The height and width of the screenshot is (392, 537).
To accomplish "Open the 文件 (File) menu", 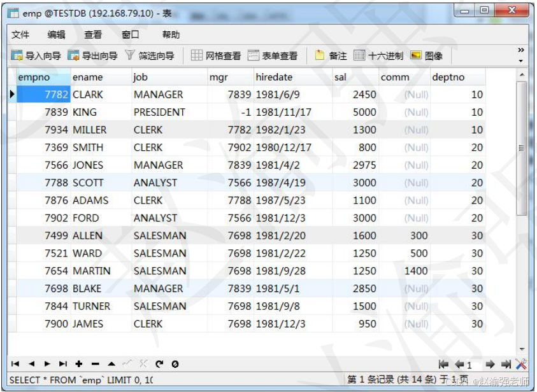I will (x=20, y=34).
